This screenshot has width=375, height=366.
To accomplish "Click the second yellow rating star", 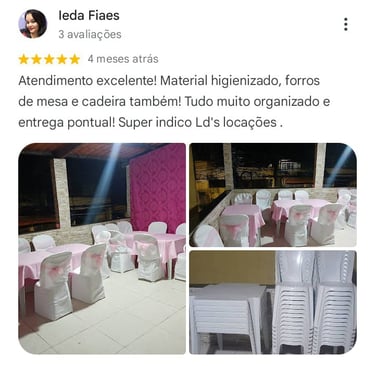I will [36, 59].
